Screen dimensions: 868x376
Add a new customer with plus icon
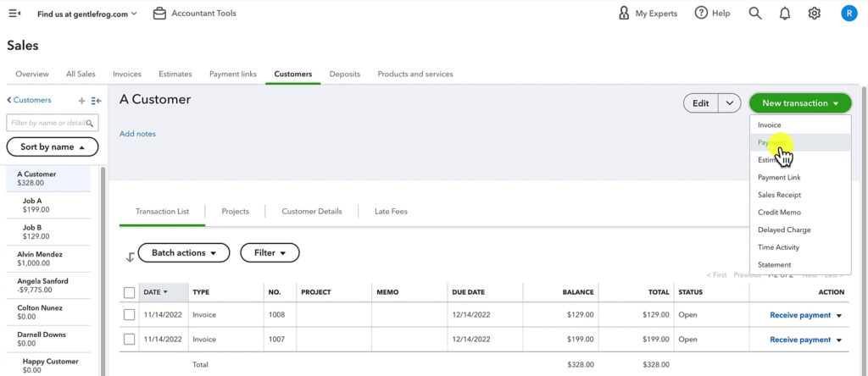pyautogui.click(x=81, y=101)
